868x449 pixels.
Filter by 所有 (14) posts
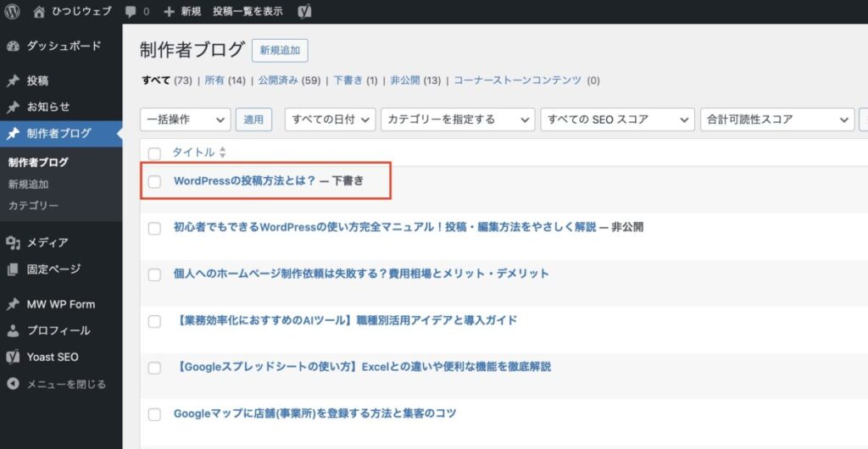coord(225,80)
